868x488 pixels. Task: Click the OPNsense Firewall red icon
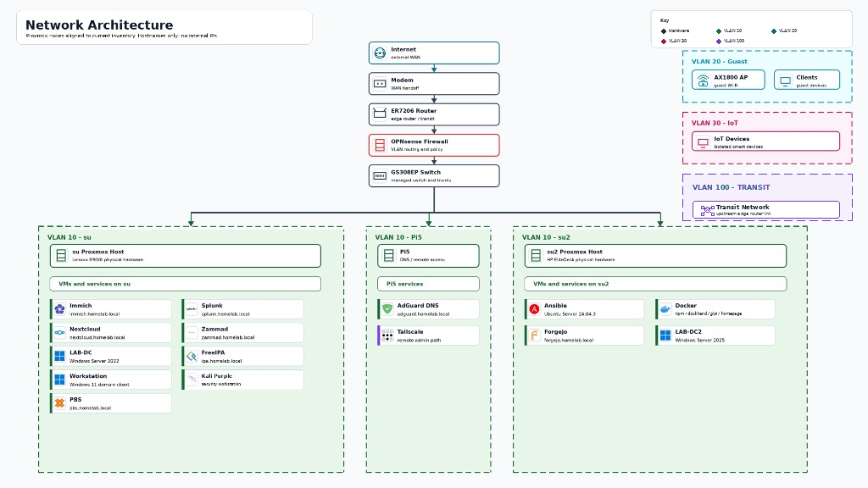tap(380, 145)
